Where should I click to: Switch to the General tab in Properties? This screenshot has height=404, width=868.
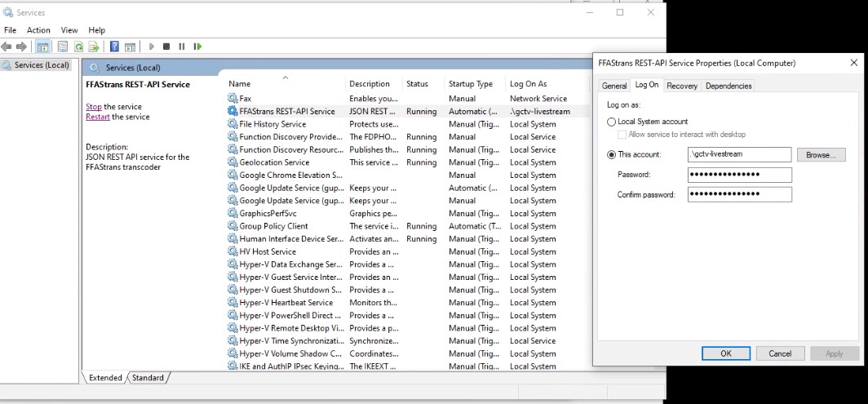[614, 86]
